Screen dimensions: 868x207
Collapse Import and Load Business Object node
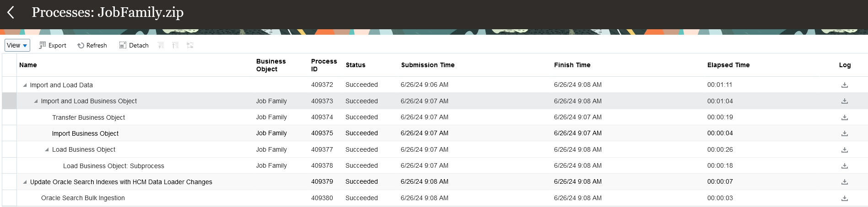[x=36, y=101]
